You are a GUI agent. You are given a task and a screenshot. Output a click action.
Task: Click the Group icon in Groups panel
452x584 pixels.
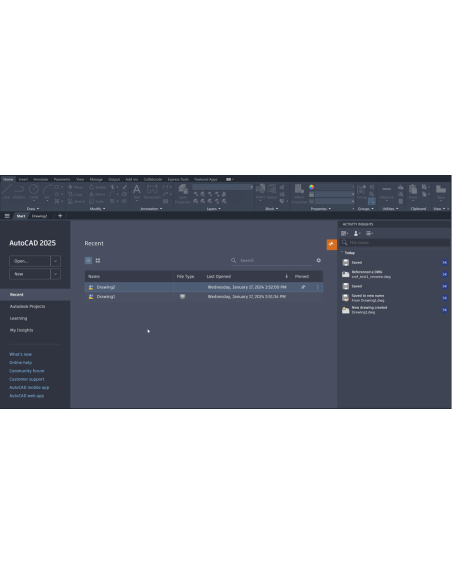click(x=362, y=191)
